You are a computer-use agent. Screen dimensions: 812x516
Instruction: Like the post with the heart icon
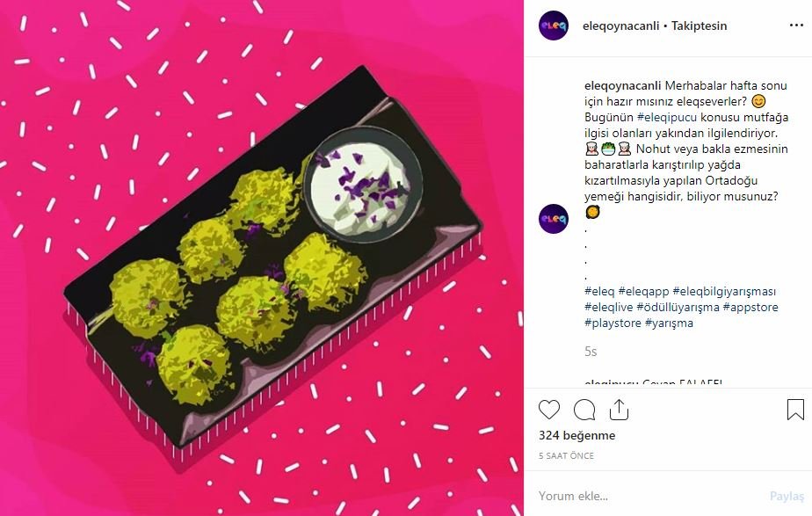click(549, 410)
